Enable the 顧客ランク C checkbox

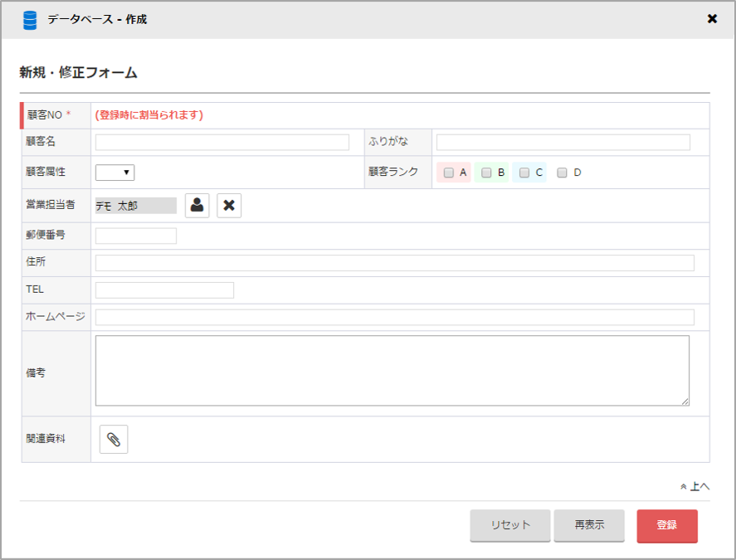coord(524,173)
